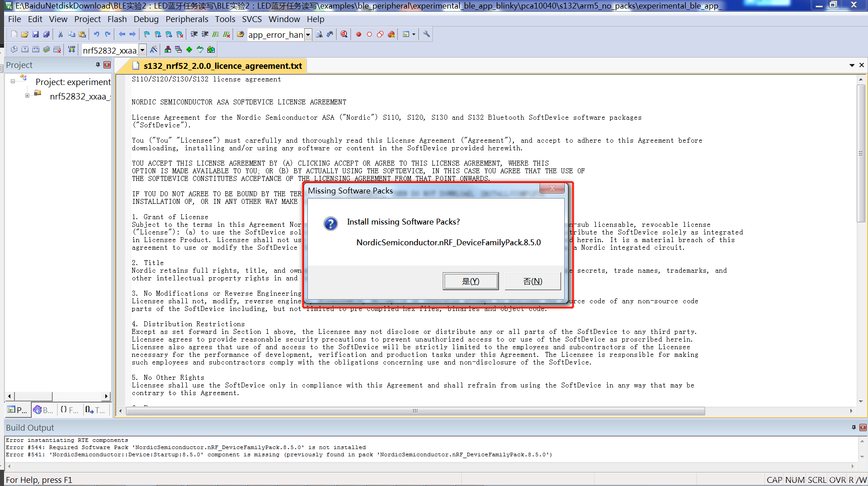Collapse the Project: experiment tree node
868x486 pixels.
click(13, 81)
